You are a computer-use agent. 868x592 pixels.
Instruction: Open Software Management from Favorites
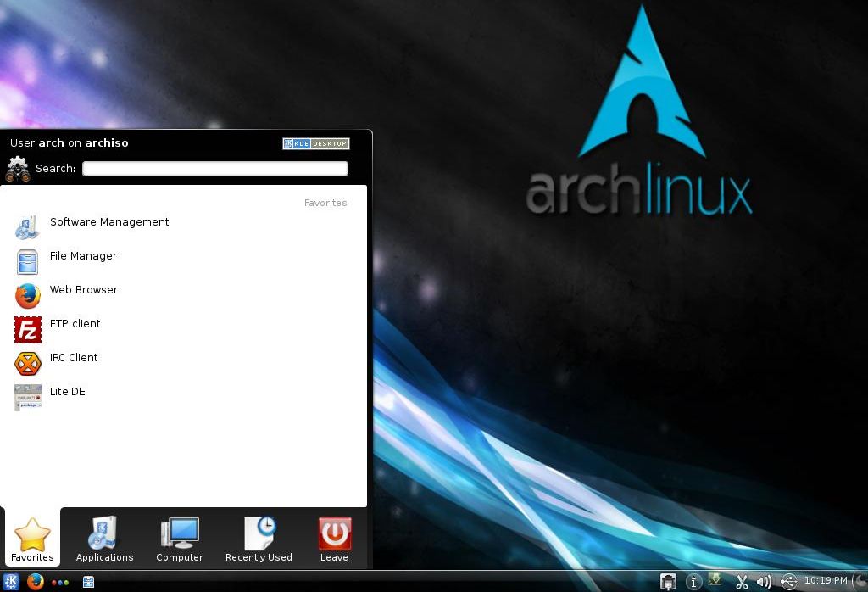(108, 223)
